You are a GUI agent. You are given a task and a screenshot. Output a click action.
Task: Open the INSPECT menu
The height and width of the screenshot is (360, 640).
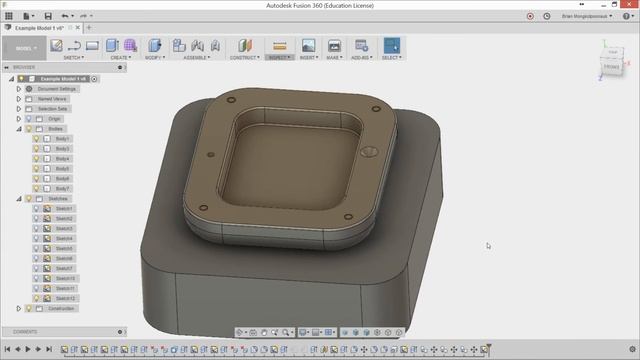click(280, 58)
